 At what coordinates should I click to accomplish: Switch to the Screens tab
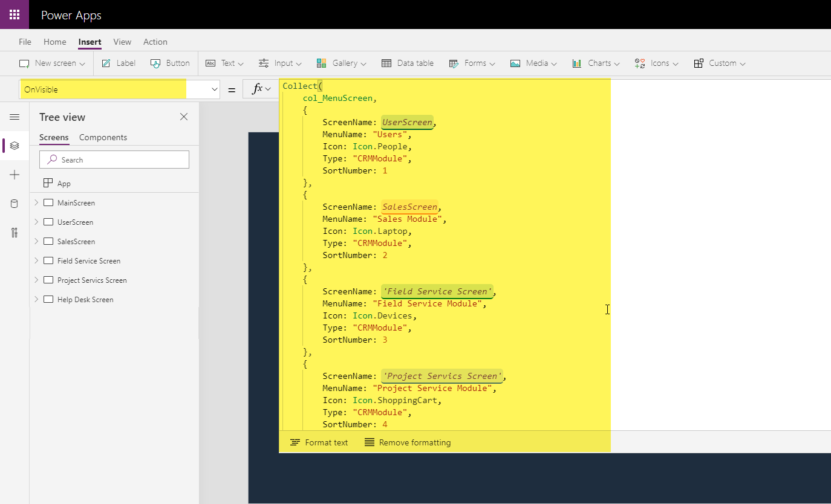point(54,137)
